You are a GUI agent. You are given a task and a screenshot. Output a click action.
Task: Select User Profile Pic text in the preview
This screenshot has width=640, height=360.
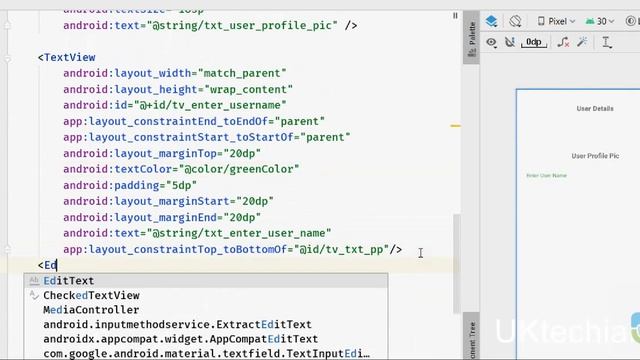595,156
